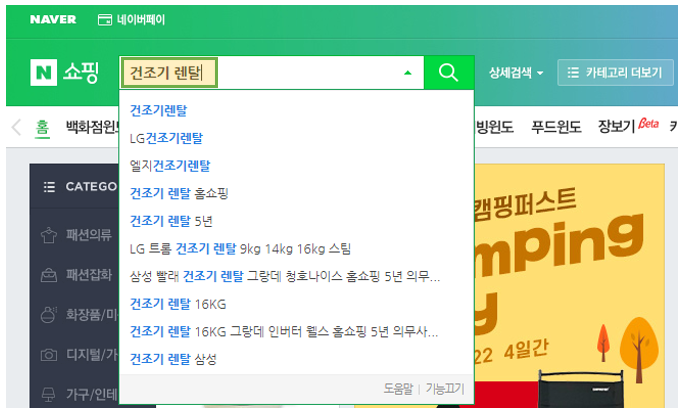Choose suggestion LG 트롬 건조기 렌탈 9kg
The image size is (685, 418).
click(x=240, y=249)
